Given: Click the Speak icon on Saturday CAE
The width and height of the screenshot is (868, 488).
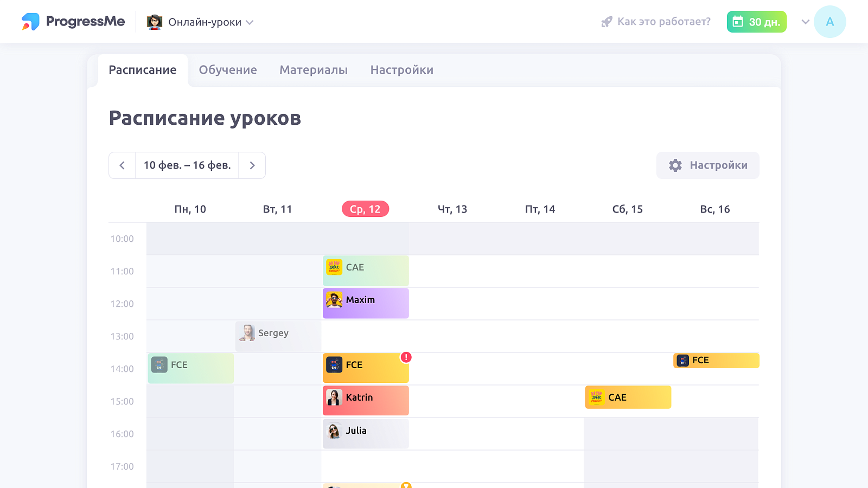Looking at the screenshot, I should [x=597, y=397].
